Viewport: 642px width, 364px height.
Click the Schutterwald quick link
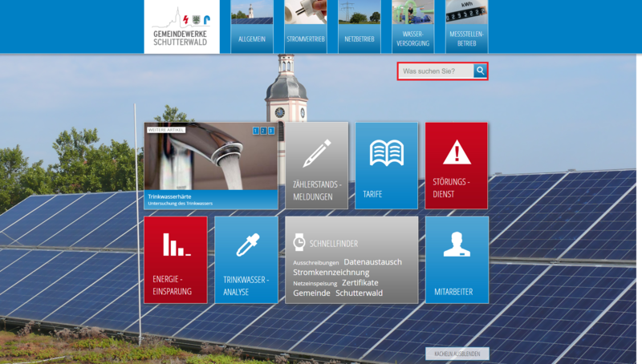click(x=359, y=293)
